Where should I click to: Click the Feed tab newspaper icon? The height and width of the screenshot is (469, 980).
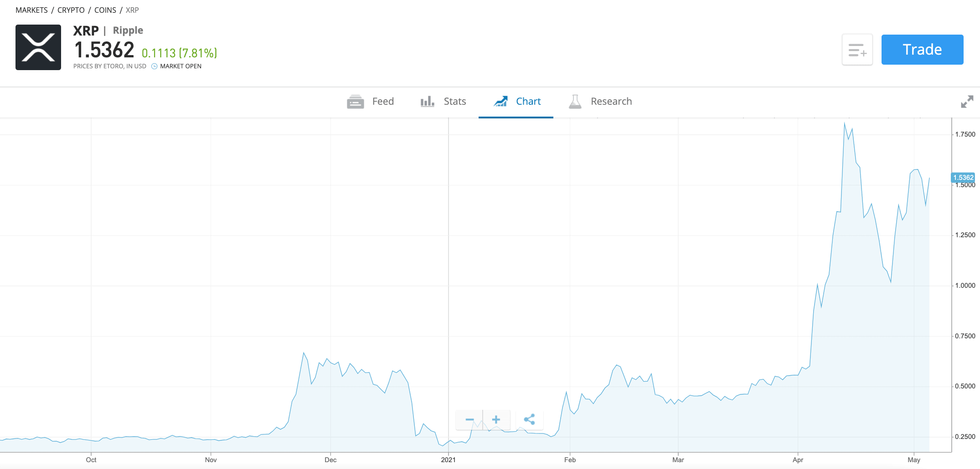pos(356,102)
